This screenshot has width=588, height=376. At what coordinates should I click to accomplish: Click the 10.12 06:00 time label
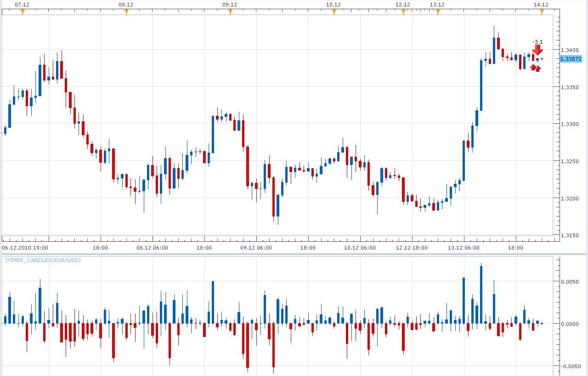pyautogui.click(x=360, y=248)
